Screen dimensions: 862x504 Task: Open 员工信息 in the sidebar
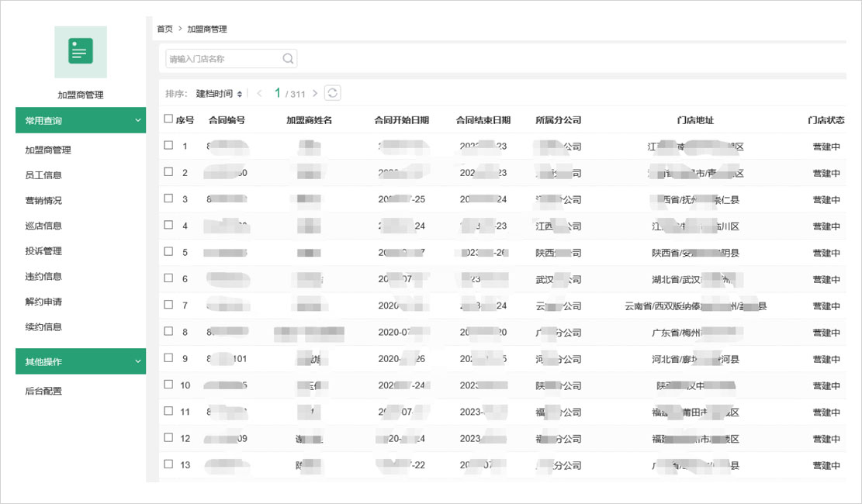click(x=43, y=175)
